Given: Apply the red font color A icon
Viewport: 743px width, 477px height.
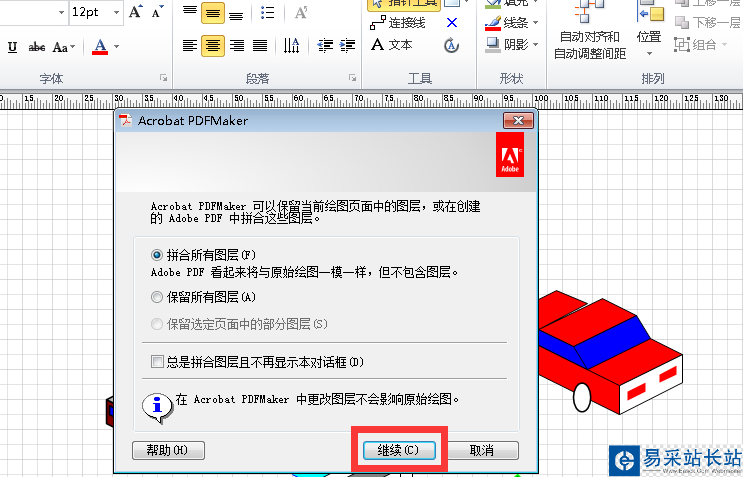Looking at the screenshot, I should pyautogui.click(x=100, y=47).
